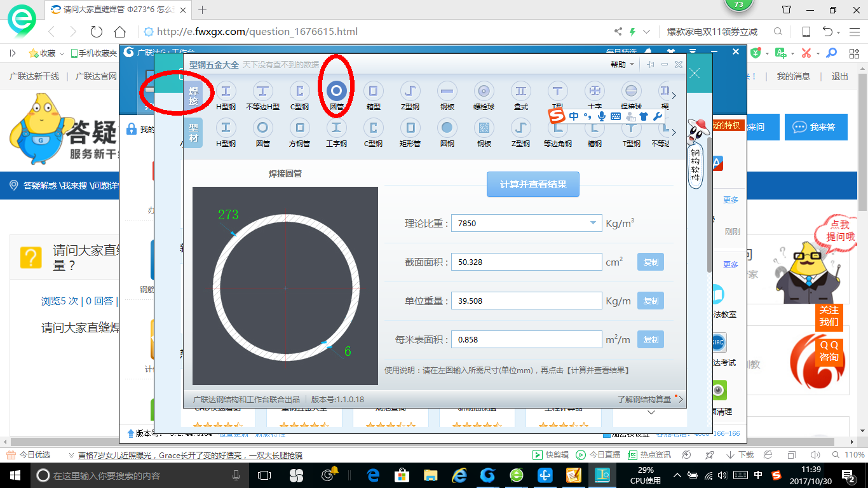Screen dimensions: 868x488
Task: Click the 273 diameter dimension value
Action: [228, 215]
